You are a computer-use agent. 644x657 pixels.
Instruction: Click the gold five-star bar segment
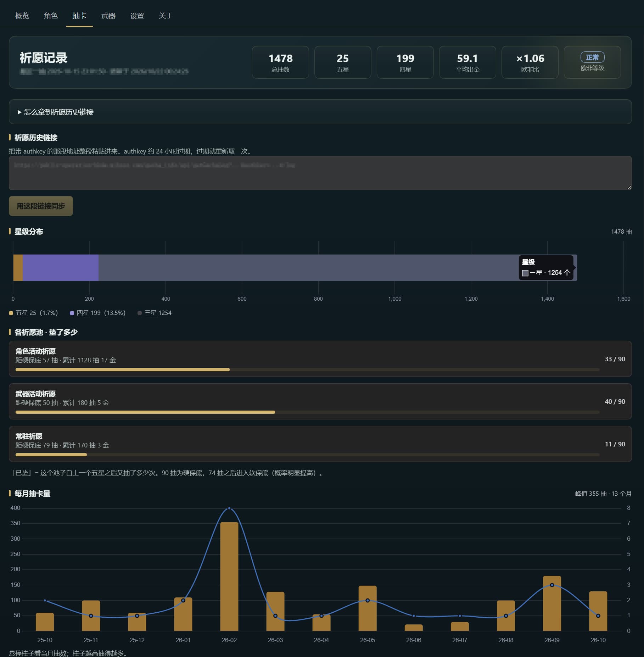coord(18,268)
